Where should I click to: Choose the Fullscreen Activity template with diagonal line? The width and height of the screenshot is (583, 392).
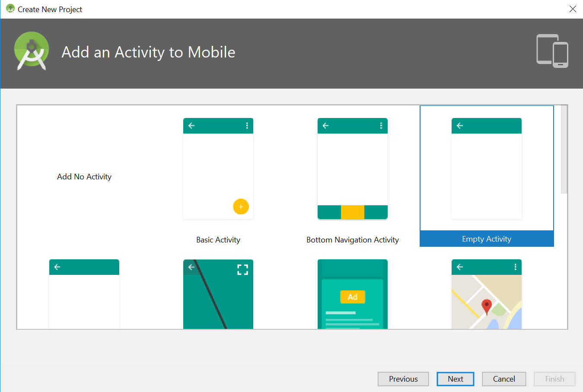click(x=218, y=294)
